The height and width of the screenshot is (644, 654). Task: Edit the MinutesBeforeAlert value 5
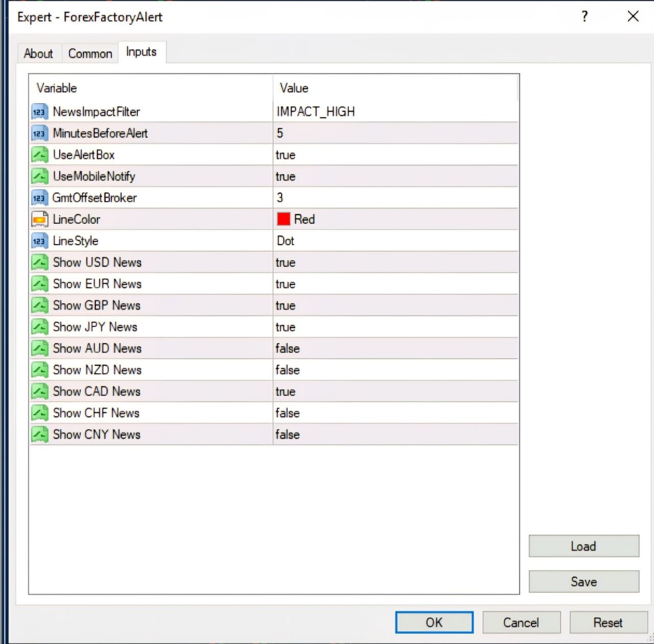tap(395, 133)
